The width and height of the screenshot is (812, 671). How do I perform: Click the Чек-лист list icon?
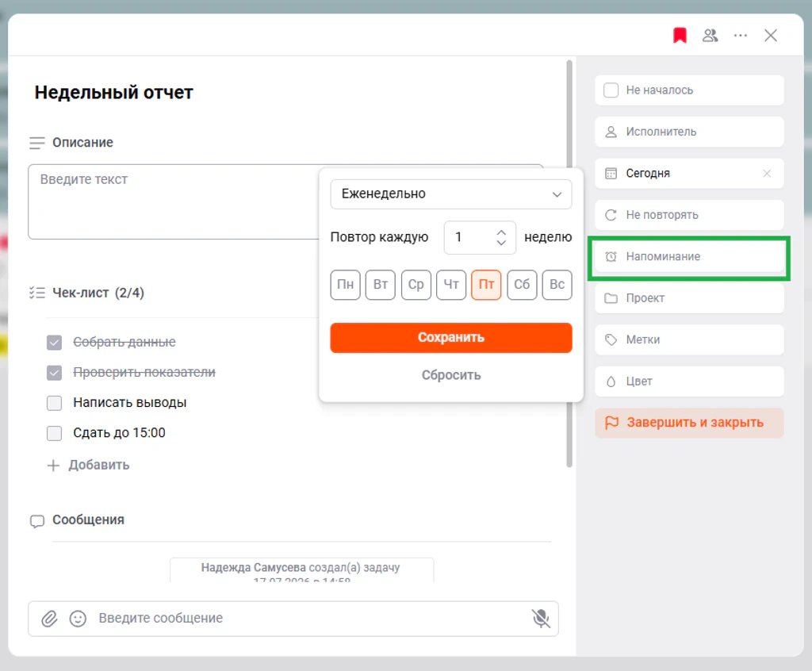(36, 293)
